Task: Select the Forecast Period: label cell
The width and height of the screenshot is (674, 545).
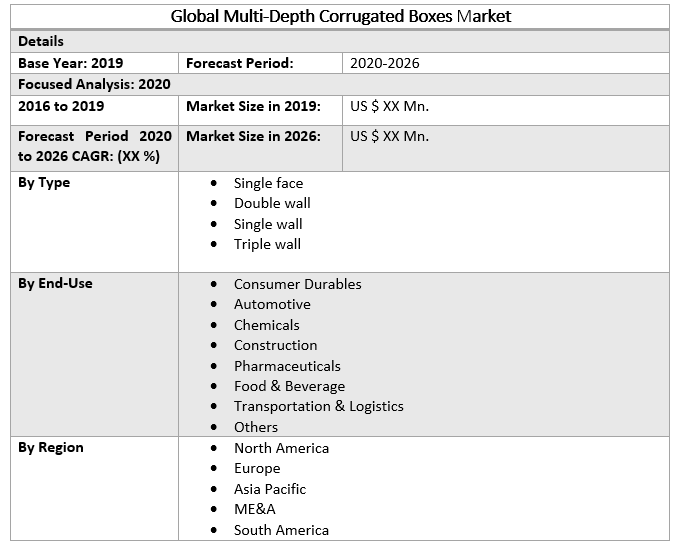Action: point(239,63)
